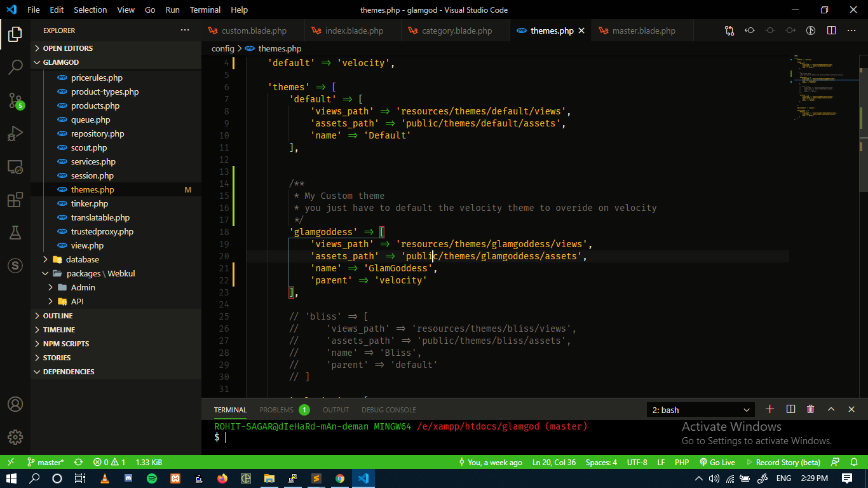This screenshot has height=488, width=868.
Task: Switch to the Problems panel tab
Action: (284, 410)
